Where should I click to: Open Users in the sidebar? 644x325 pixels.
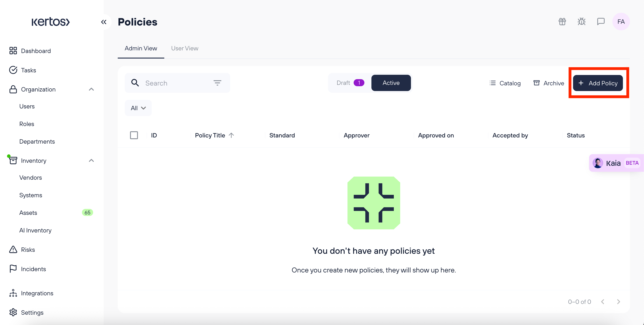pos(27,106)
